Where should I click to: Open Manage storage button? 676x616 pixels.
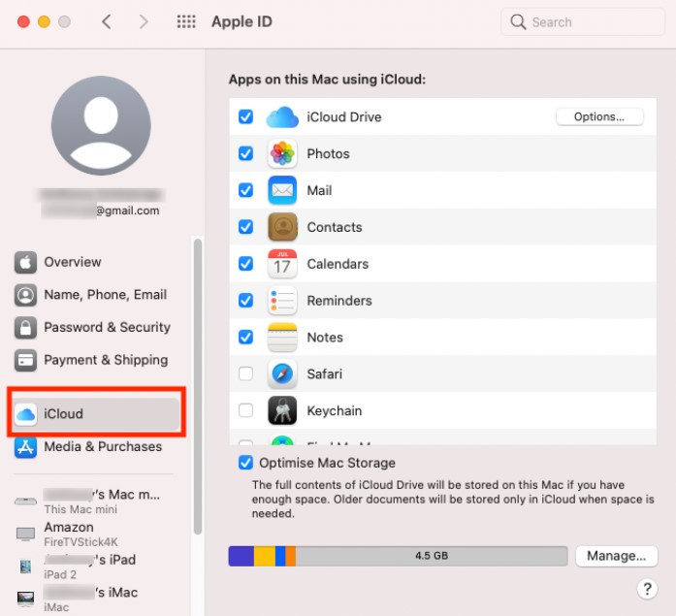617,556
